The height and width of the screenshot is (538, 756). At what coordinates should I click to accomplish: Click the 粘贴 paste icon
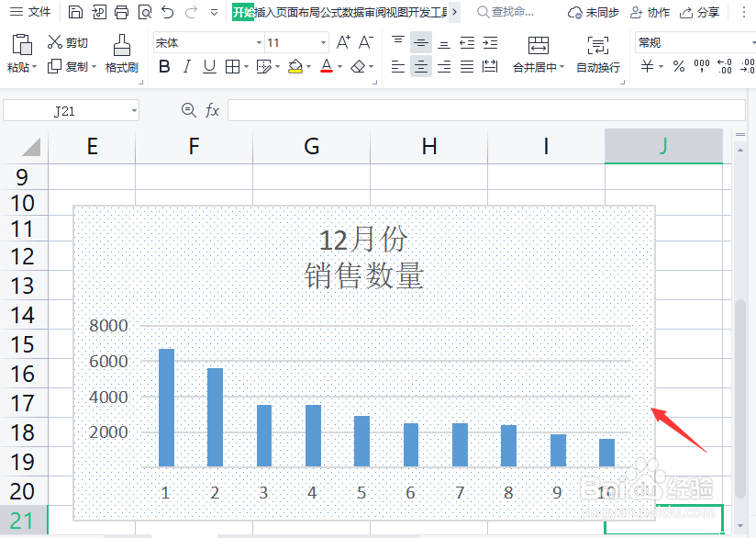point(21,44)
